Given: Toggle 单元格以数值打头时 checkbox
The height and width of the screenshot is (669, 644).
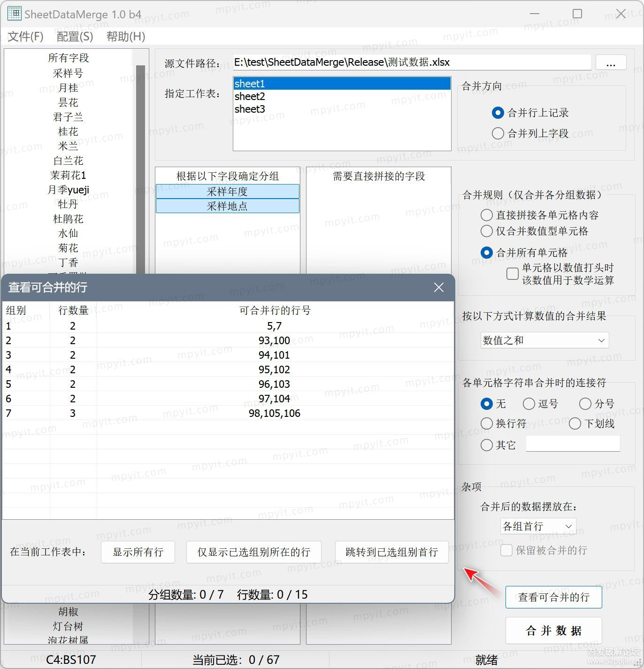Looking at the screenshot, I should coord(513,274).
